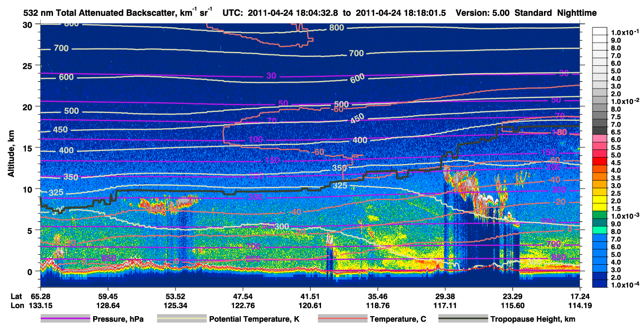Click the Potential Temperature legend line sample
Viewport: 644px width, 330px height.
tap(181, 319)
